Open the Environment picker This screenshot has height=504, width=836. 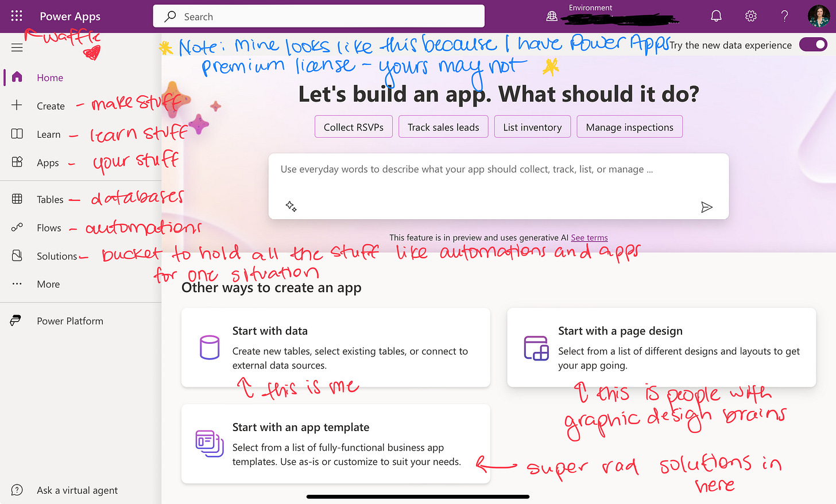(x=612, y=16)
